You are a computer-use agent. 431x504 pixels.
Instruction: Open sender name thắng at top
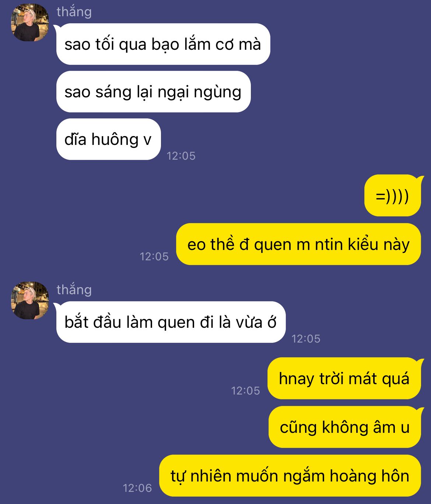click(74, 12)
